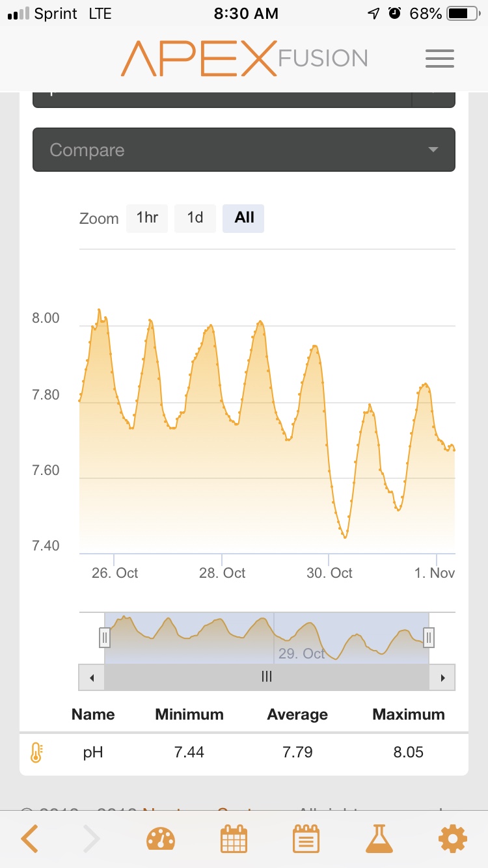488x868 pixels.
Task: Click the navigator left scroll arrow
Action: pos(92,677)
